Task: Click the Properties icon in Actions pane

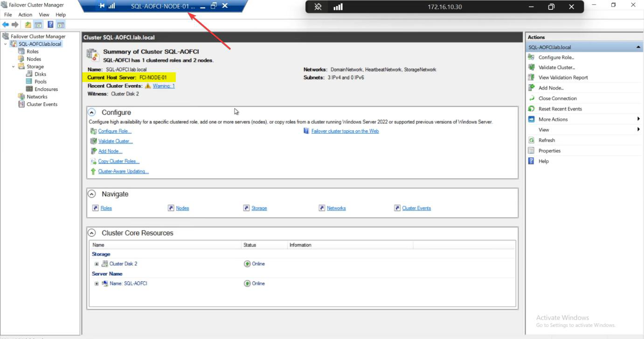Action: (x=531, y=150)
